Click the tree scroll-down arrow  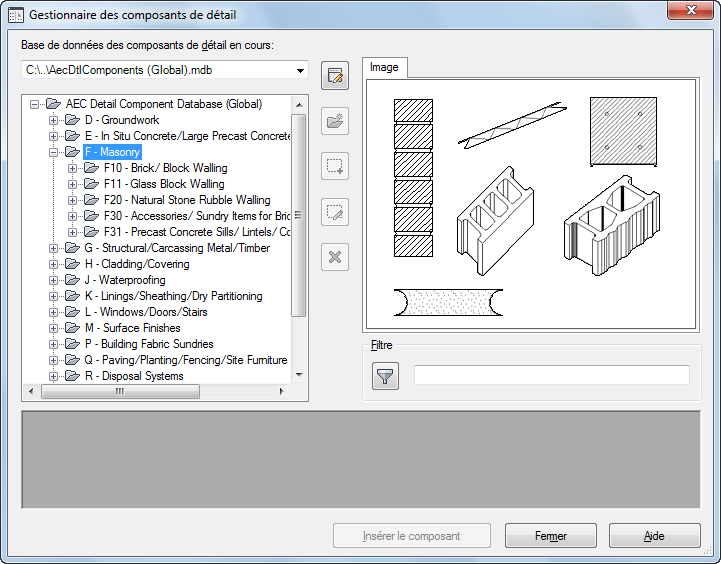click(299, 375)
